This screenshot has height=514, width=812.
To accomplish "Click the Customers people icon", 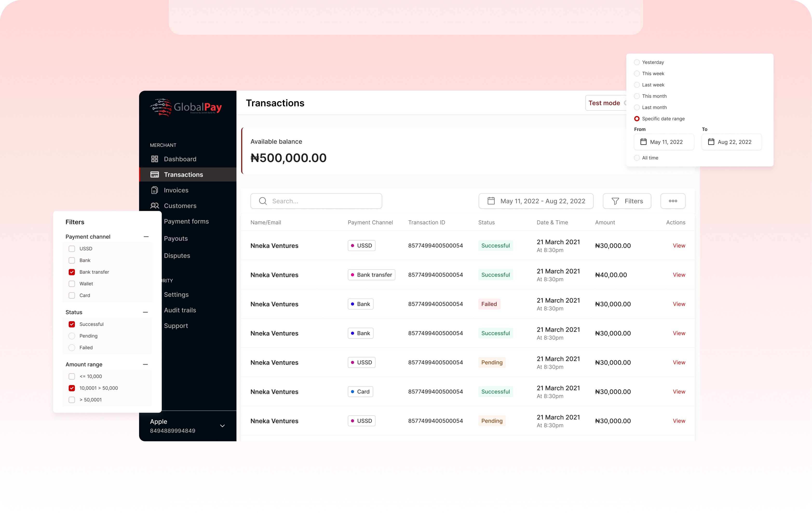I will click(155, 206).
